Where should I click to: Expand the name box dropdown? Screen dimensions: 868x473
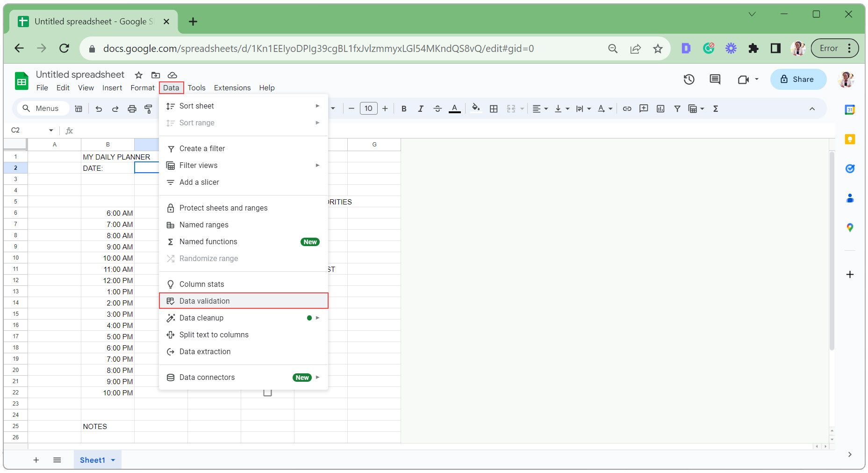click(x=50, y=130)
